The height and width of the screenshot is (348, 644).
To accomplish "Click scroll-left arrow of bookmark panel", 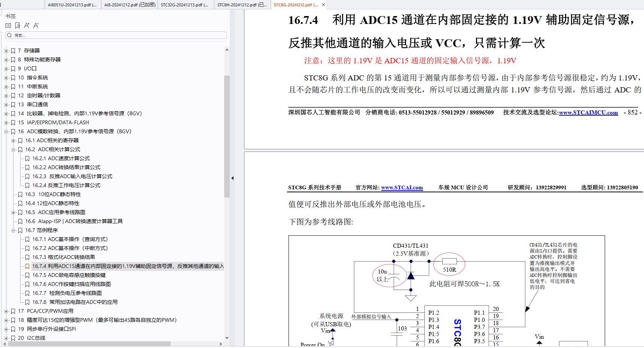I will pos(5,344).
